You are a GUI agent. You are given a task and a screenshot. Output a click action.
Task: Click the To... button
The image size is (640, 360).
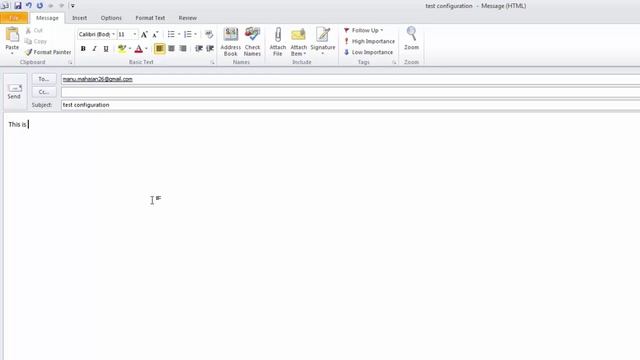(x=44, y=79)
